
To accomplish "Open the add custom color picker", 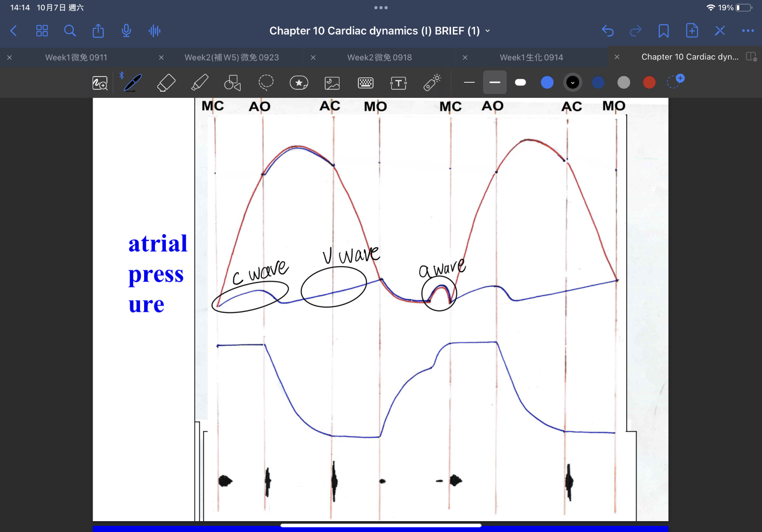I will 675,81.
